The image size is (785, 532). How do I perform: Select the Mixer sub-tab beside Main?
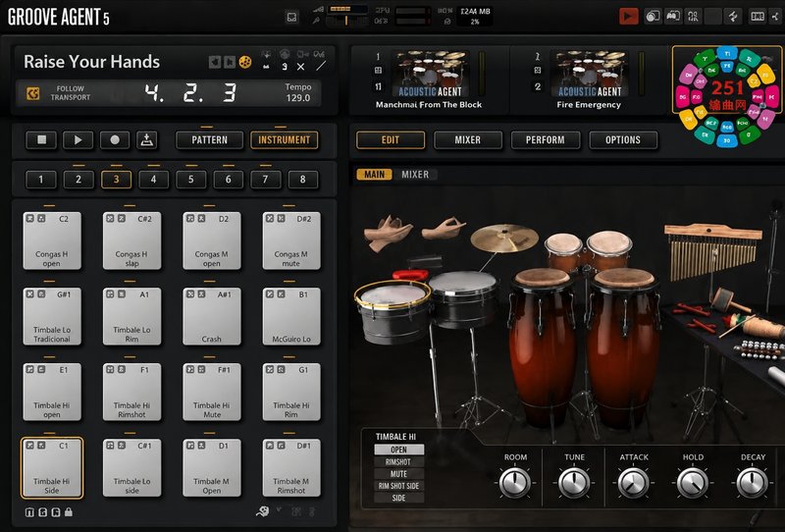pyautogui.click(x=415, y=175)
